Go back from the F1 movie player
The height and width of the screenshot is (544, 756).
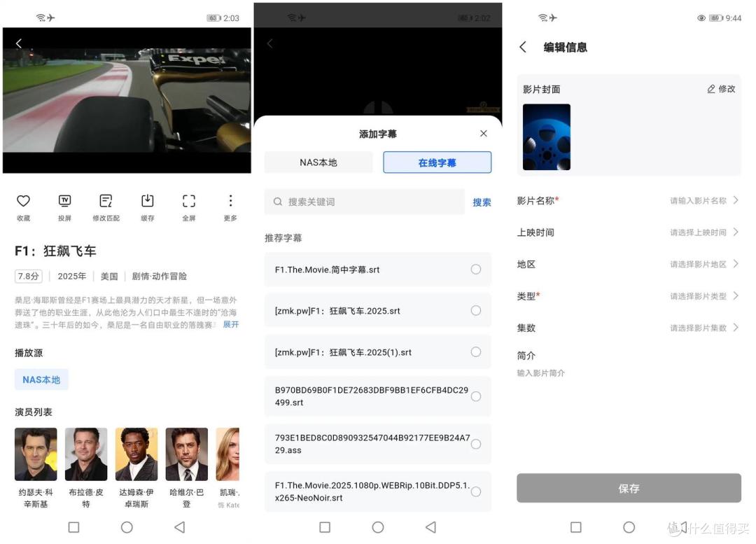19,43
